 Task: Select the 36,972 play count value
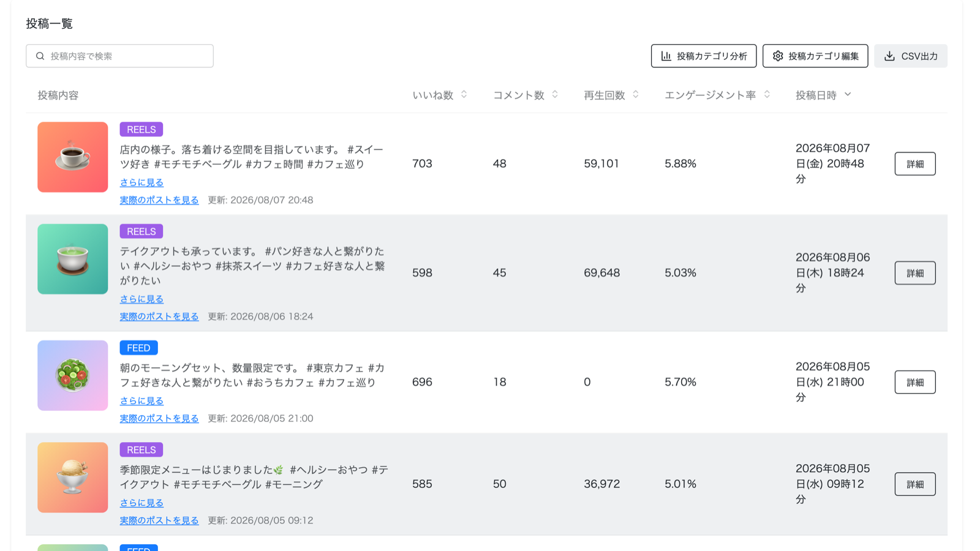point(602,484)
